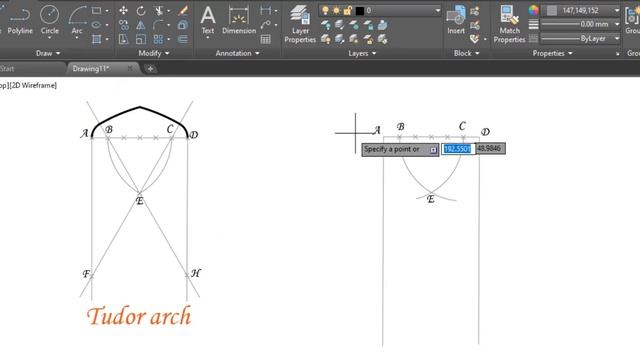Image resolution: width=640 pixels, height=360 pixels.
Task: Open the object color 147,149,152 dropdown
Action: [x=616, y=11]
